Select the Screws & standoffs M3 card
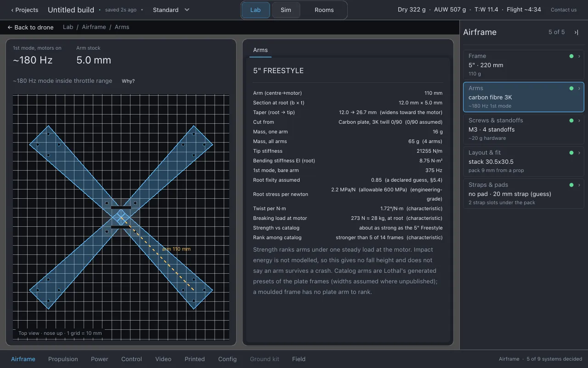This screenshot has width=588, height=368. click(523, 129)
